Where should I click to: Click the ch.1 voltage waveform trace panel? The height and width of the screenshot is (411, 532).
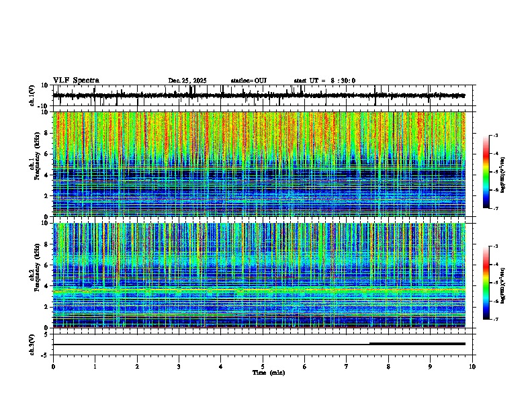pos(264,95)
